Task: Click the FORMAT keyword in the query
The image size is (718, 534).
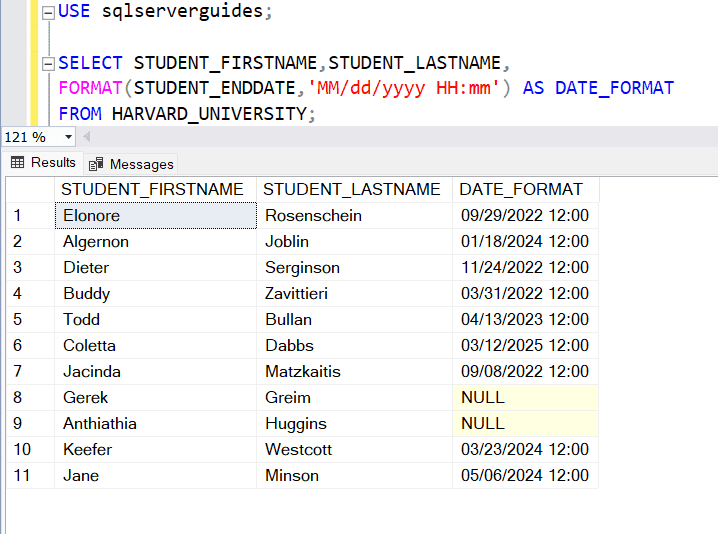Action: (x=90, y=88)
